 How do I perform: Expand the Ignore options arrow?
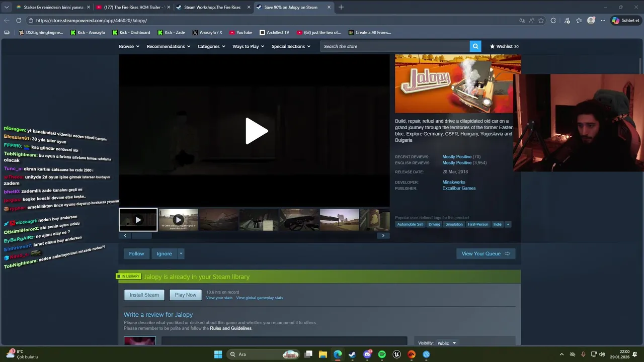(x=181, y=254)
